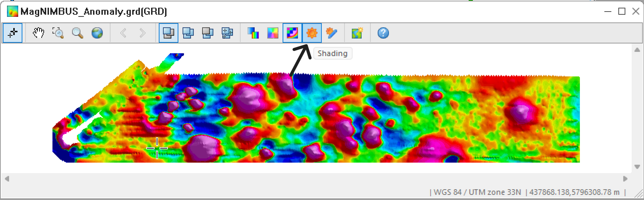Click the dotted grid-pattern squares icon
This screenshot has width=644, height=200.
[227, 33]
